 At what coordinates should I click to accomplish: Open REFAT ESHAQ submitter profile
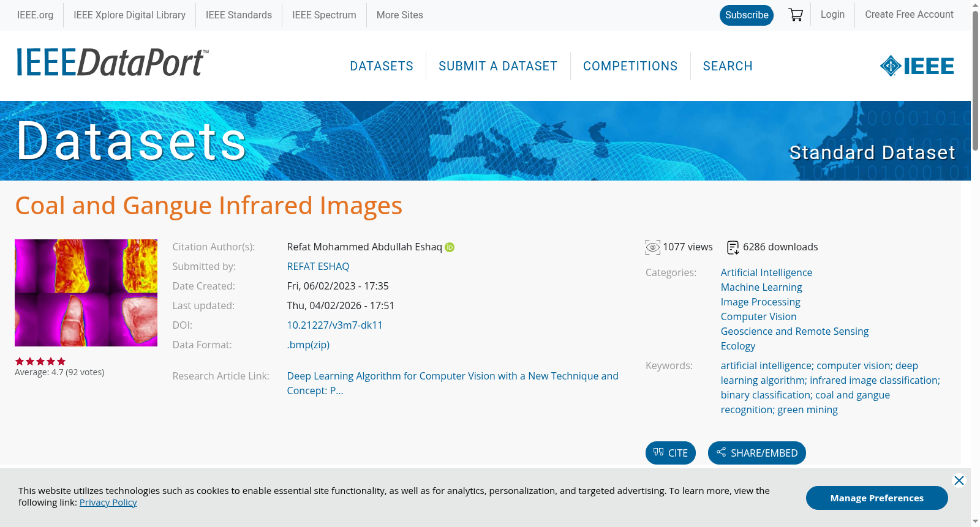318,266
